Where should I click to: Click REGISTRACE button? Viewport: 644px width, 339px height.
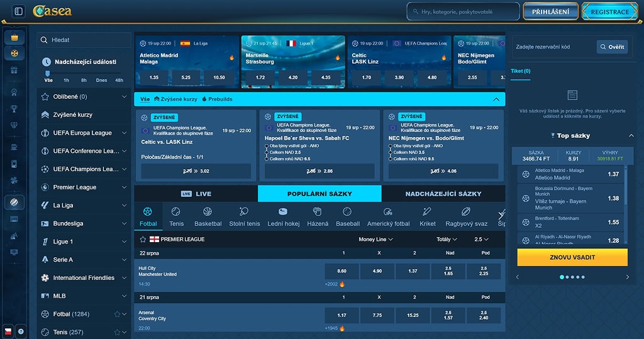(609, 11)
